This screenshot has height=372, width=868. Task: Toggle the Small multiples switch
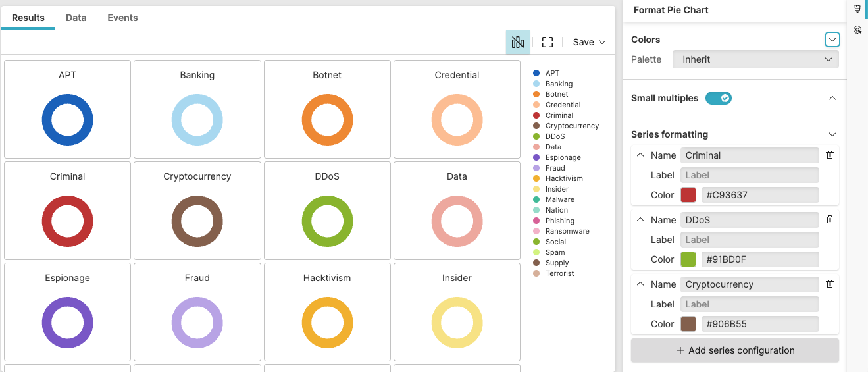(x=719, y=98)
